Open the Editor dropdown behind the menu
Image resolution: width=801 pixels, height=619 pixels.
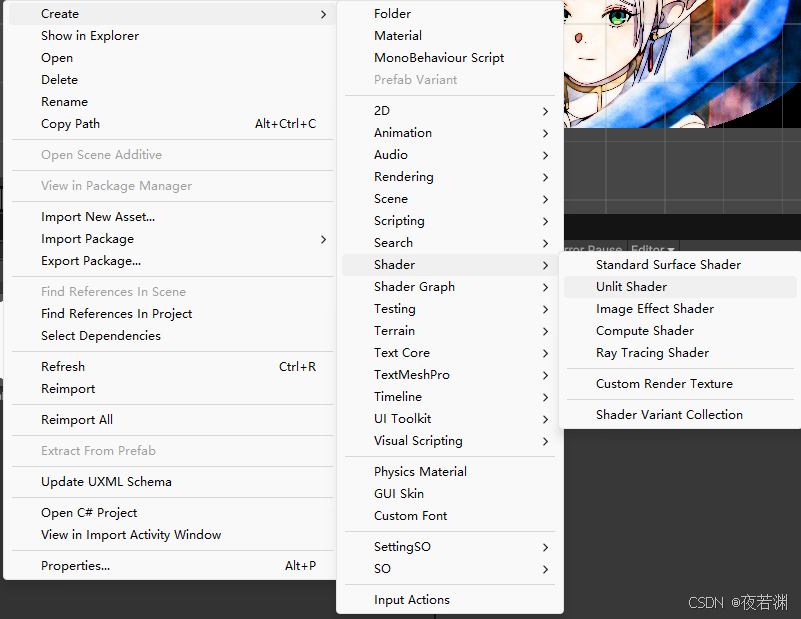(652, 247)
